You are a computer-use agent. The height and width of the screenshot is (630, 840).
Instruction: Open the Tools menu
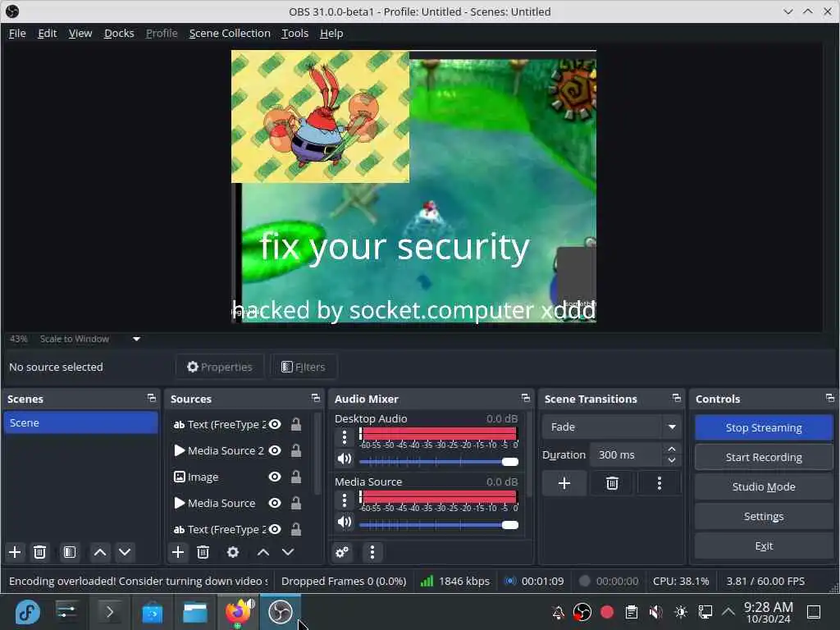coord(295,33)
